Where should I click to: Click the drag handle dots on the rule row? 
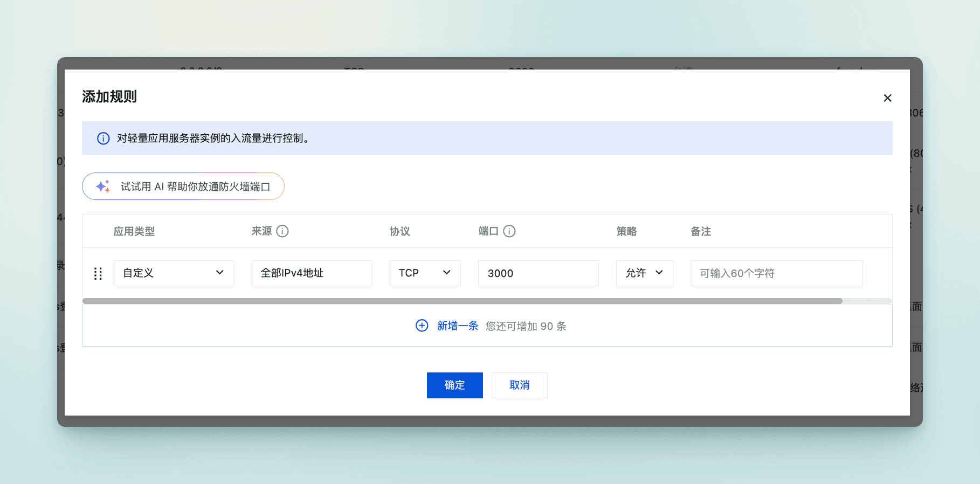click(98, 273)
